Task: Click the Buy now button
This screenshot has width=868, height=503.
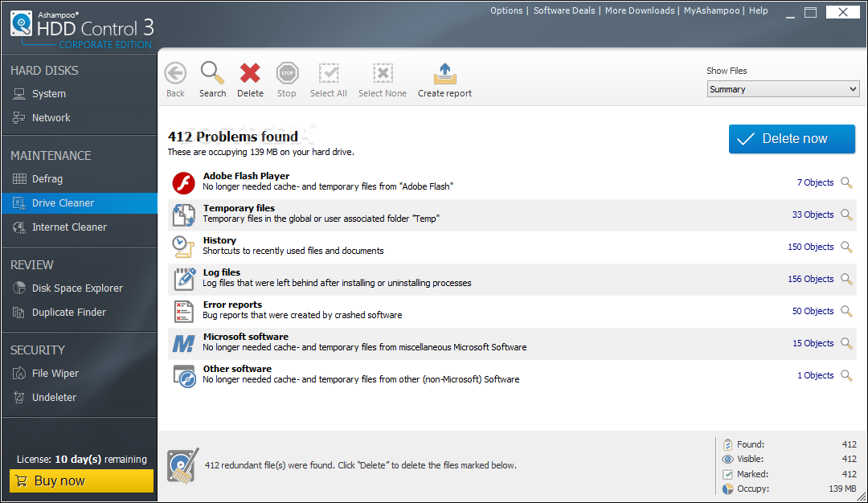Action: coord(81,481)
